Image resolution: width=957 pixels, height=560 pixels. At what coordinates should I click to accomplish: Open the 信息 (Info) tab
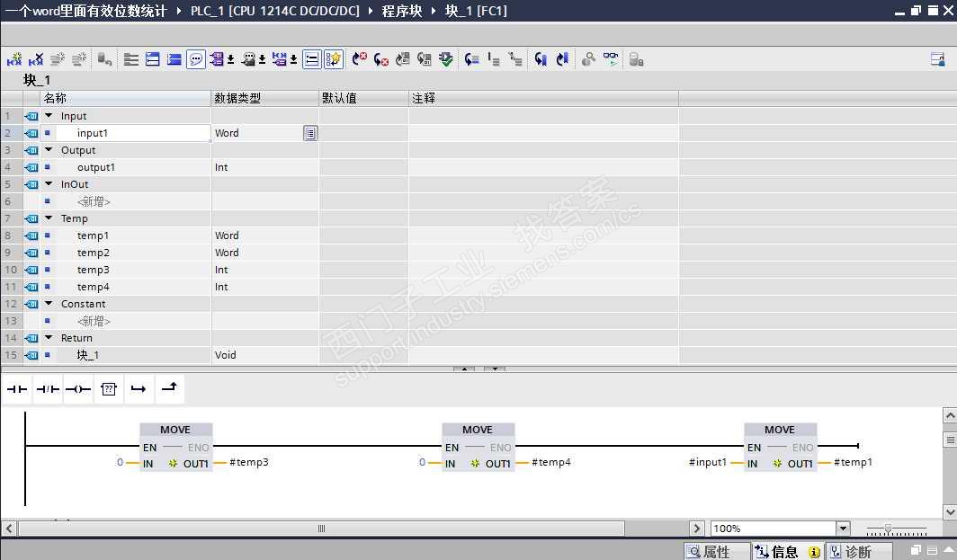tap(787, 551)
